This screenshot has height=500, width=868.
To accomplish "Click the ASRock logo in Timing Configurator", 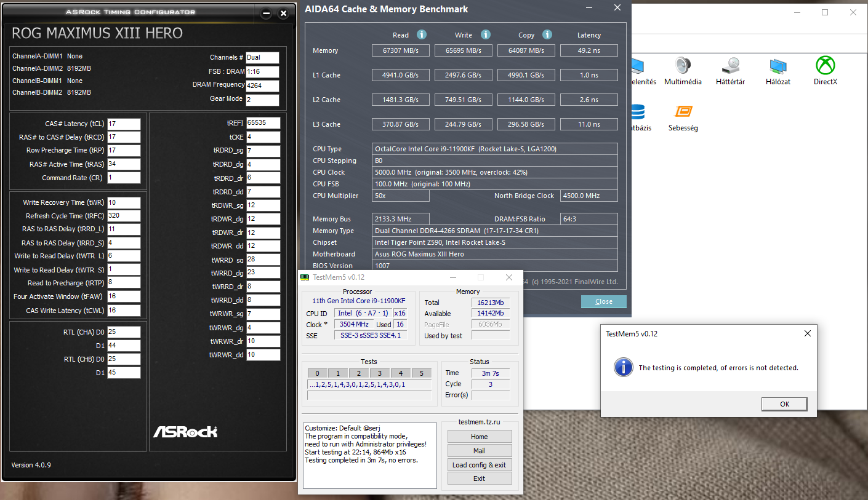I will point(185,432).
